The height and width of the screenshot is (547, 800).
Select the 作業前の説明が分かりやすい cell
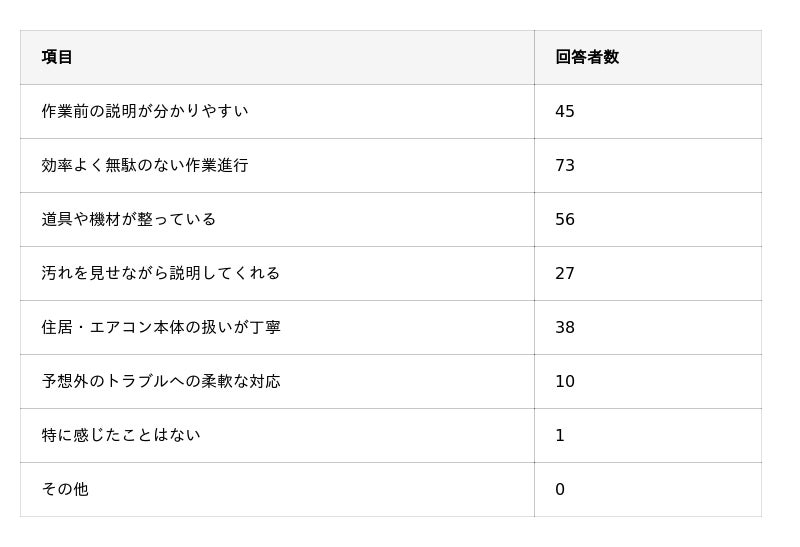(x=145, y=111)
